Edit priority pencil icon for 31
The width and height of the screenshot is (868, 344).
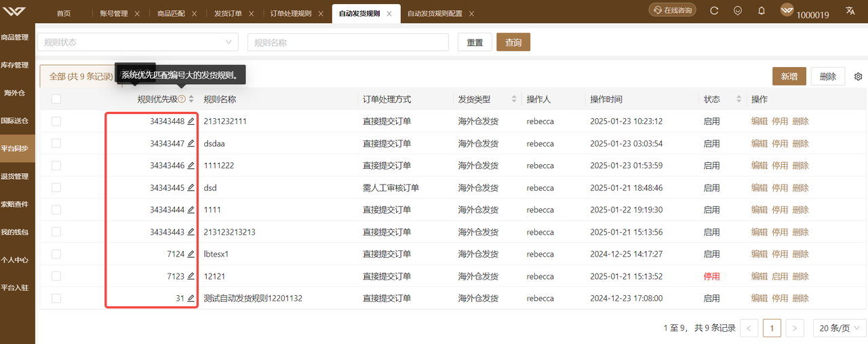click(x=191, y=298)
